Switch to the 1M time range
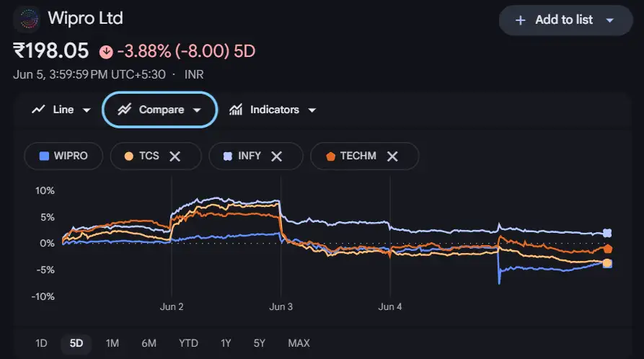Viewport: 644px width, 359px height. coord(112,343)
